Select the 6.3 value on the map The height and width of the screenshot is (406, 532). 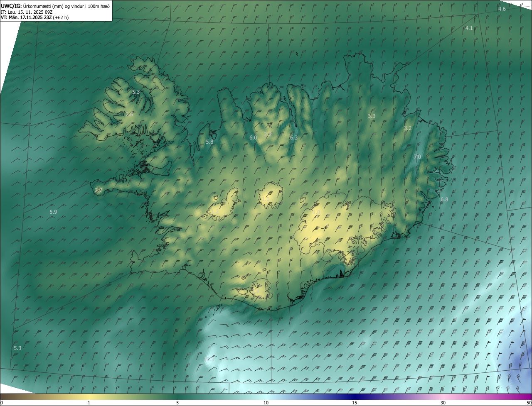point(294,137)
